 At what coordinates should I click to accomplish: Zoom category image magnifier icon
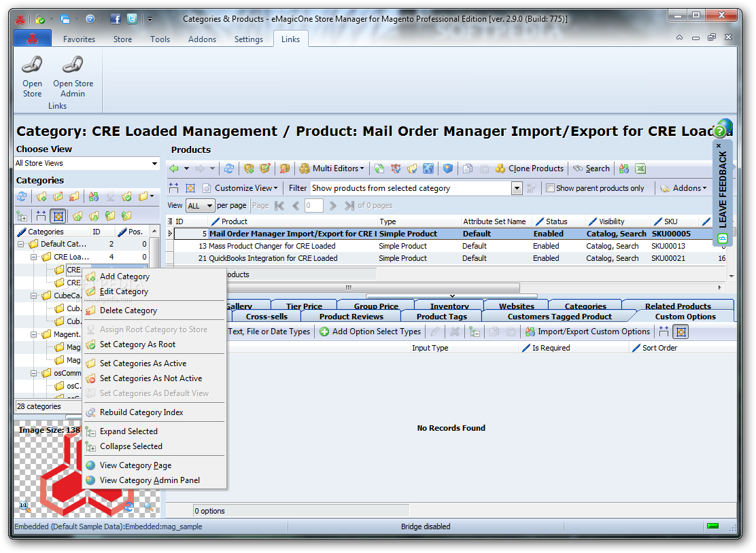[x=148, y=506]
